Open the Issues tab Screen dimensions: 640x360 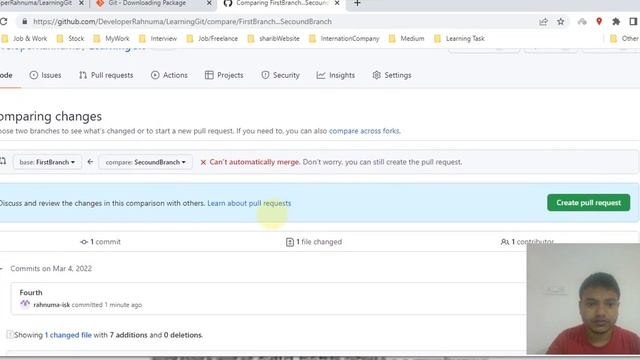pos(45,76)
